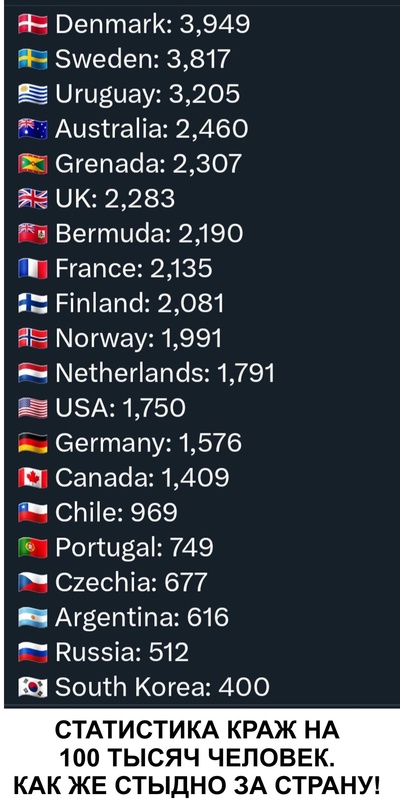Click the Sweden flag icon

tap(33, 59)
